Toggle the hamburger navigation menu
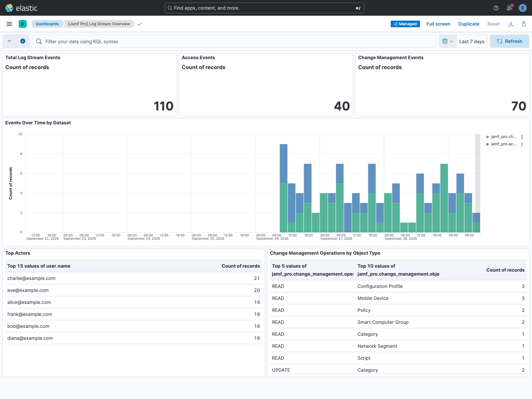This screenshot has height=399, width=532. [x=9, y=24]
